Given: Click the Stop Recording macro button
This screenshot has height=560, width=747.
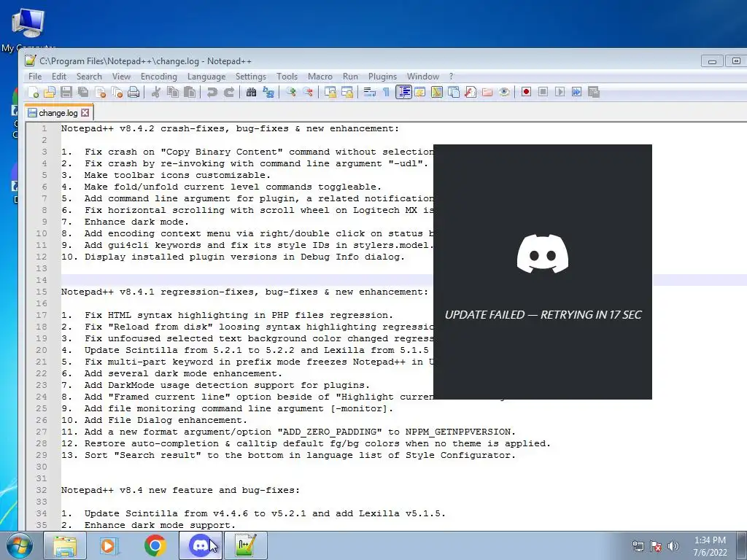Looking at the screenshot, I should coord(543,92).
